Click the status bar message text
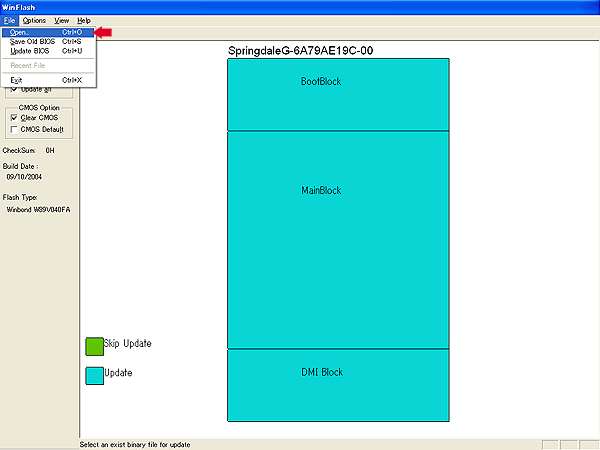This screenshot has height=450, width=600. [x=135, y=445]
